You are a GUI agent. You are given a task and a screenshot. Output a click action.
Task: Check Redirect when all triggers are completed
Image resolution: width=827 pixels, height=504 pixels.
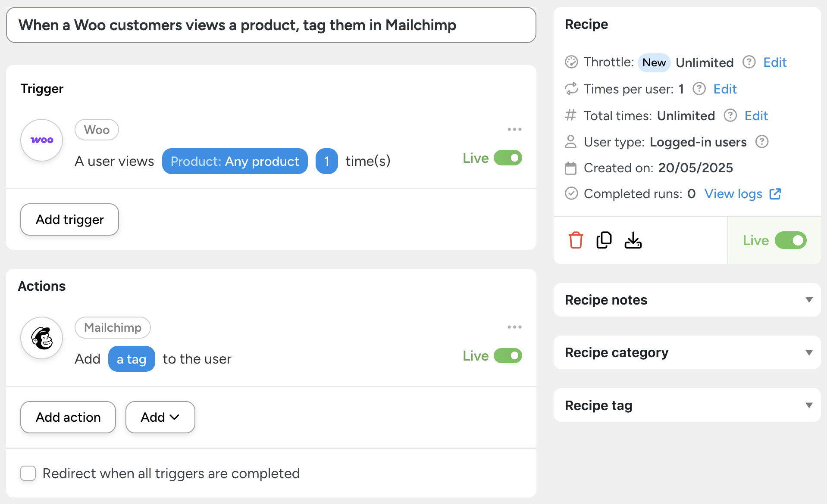click(x=28, y=473)
